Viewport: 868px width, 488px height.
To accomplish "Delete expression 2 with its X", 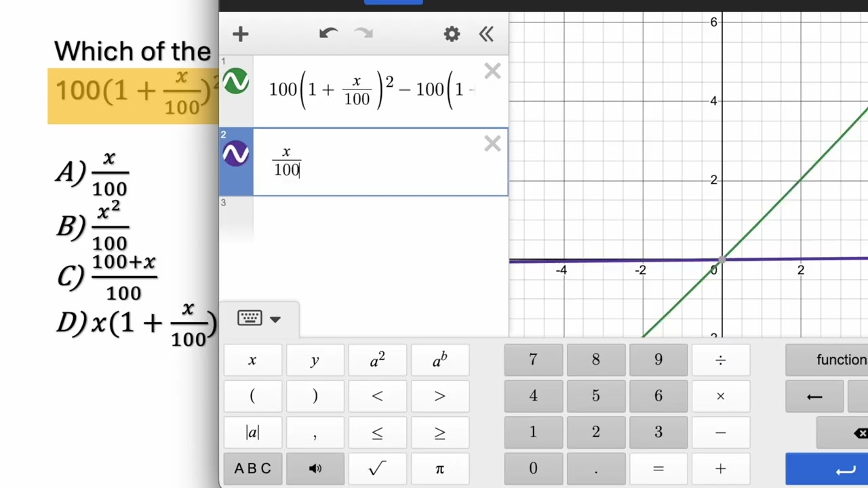I will (492, 143).
